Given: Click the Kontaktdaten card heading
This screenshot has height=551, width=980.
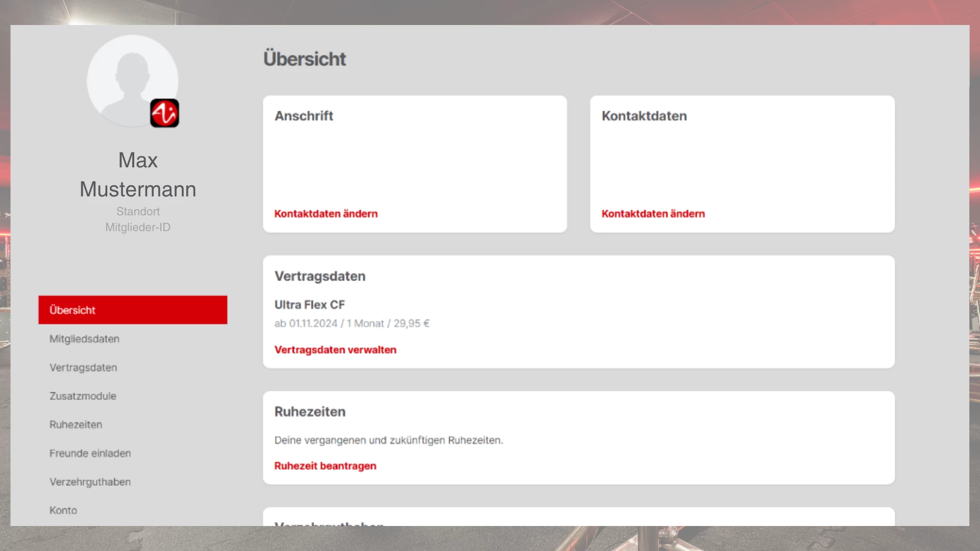Looking at the screenshot, I should pos(644,116).
